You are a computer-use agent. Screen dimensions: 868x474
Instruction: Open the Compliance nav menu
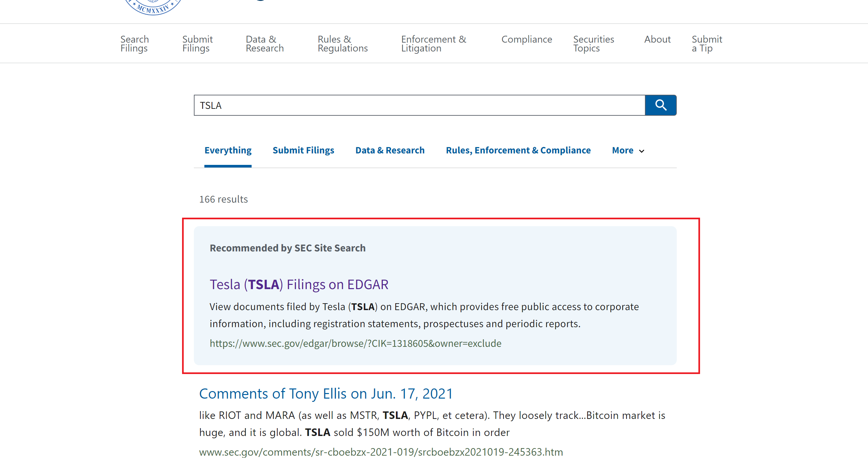pyautogui.click(x=527, y=39)
